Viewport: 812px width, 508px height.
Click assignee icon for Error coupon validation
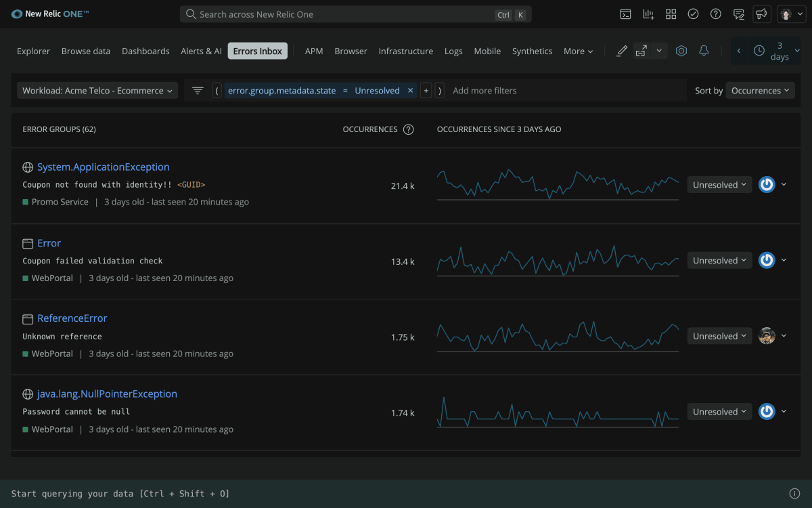(767, 260)
